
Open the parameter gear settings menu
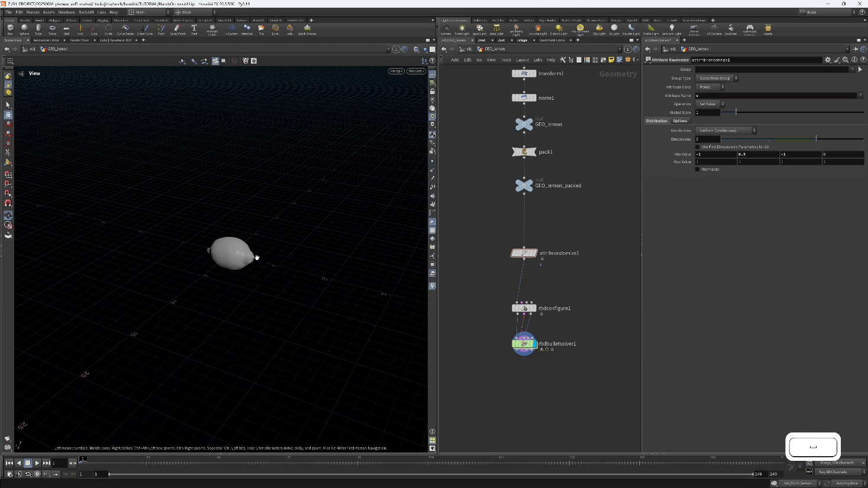pyautogui.click(x=828, y=60)
